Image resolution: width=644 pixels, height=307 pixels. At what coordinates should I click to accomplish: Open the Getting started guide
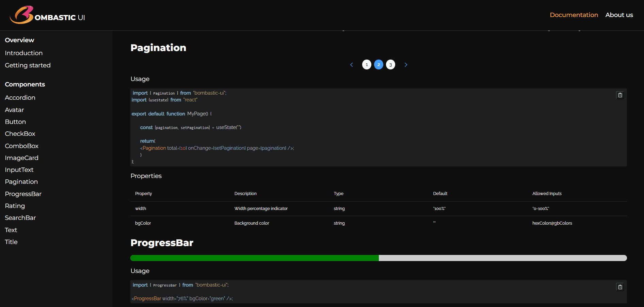coord(28,65)
